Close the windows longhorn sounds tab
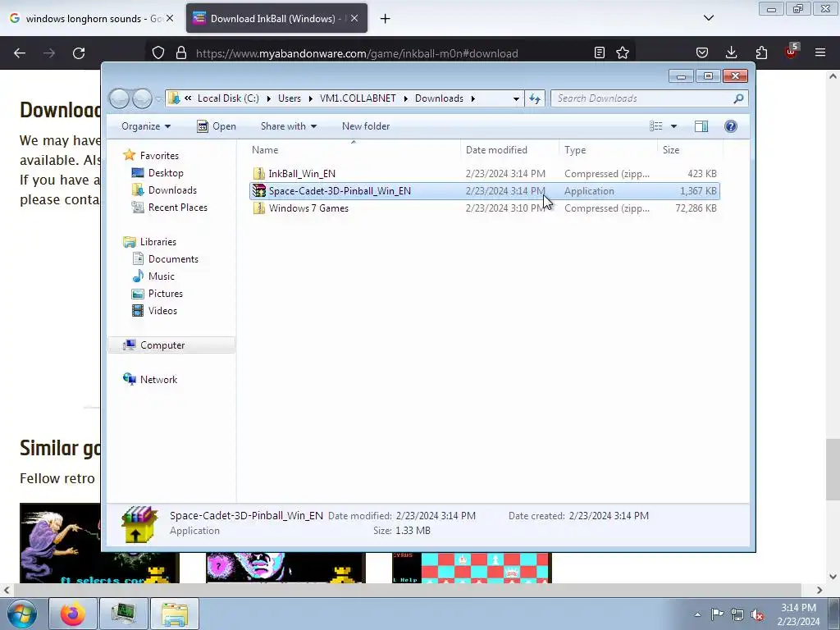840x630 pixels. [x=169, y=18]
